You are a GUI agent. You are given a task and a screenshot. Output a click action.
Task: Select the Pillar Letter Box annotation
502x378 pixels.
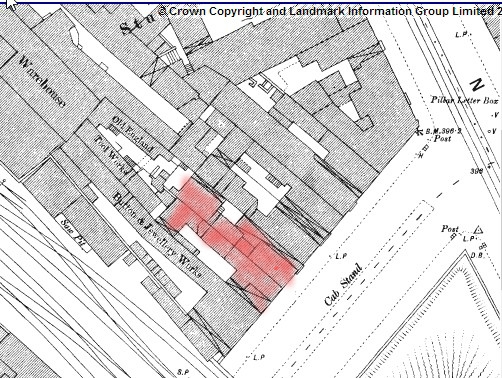pos(464,100)
